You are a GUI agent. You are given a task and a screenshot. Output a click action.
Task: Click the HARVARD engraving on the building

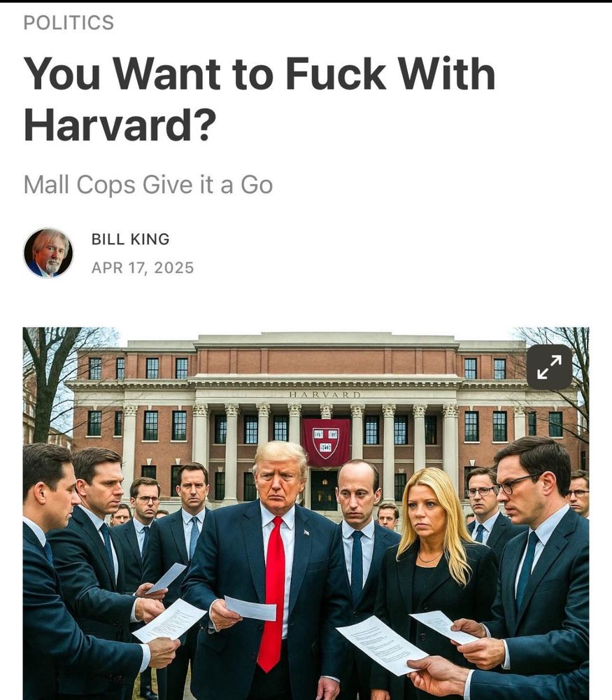[325, 395]
